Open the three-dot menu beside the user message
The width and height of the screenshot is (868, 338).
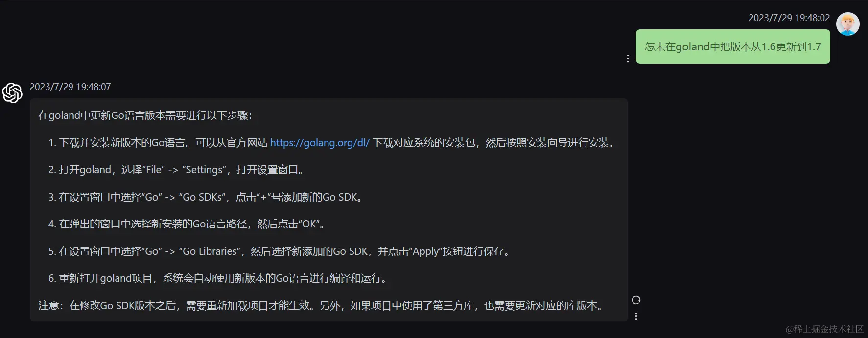coord(628,59)
